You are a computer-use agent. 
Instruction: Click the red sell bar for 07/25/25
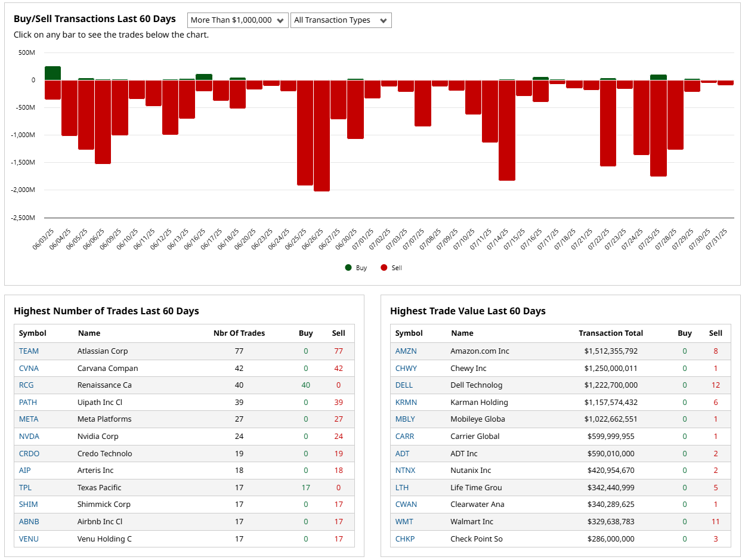point(659,128)
